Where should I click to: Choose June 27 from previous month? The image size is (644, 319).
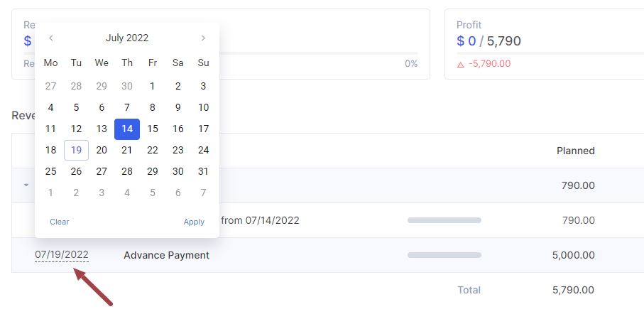click(50, 87)
